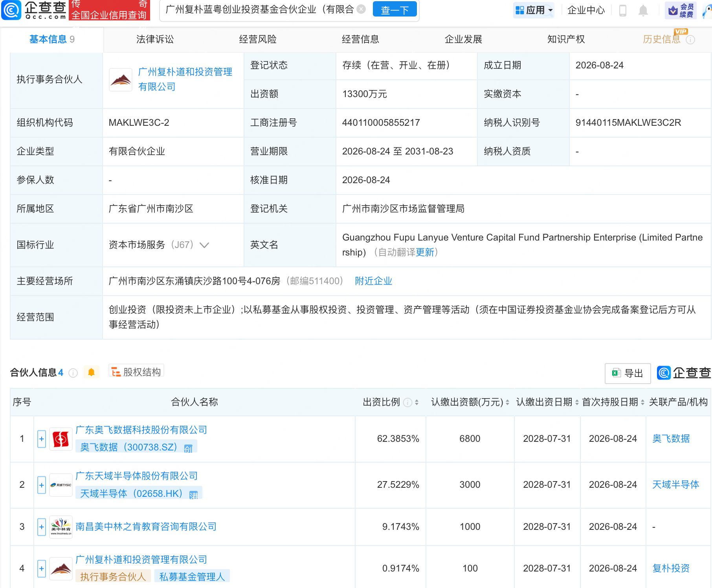Sort the table by 出资比例
The height and width of the screenshot is (588, 712).
pos(417,402)
